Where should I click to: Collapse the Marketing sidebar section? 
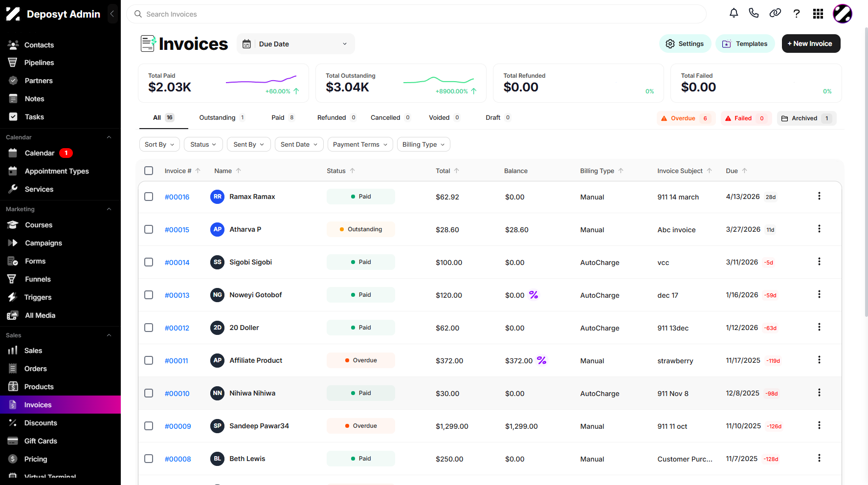point(109,209)
